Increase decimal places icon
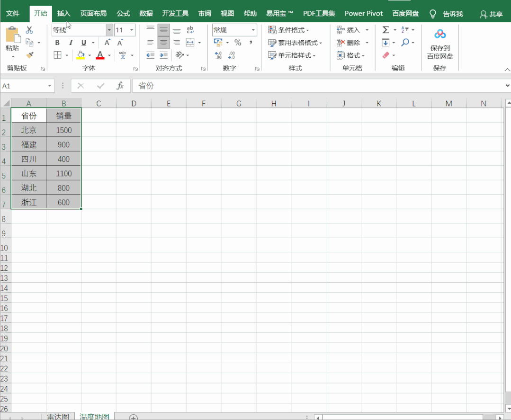This screenshot has width=511, height=420. [x=218, y=55]
